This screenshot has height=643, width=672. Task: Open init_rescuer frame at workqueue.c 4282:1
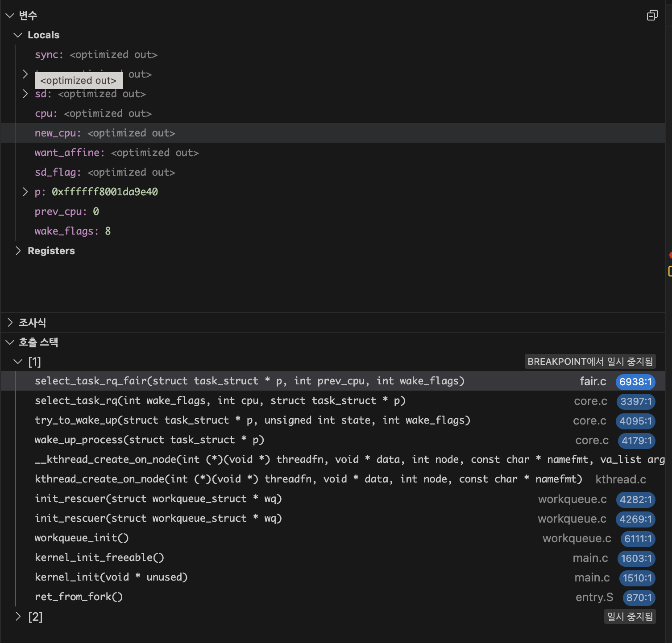[x=333, y=499]
